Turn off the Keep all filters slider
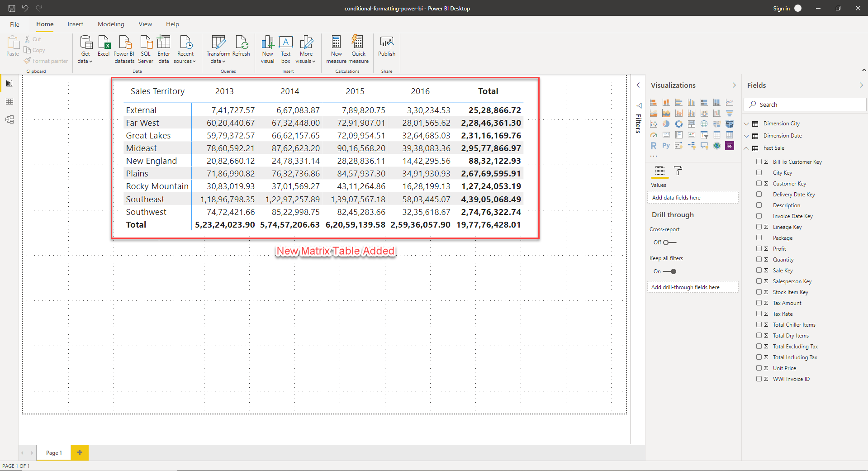The height and width of the screenshot is (471, 868). pyautogui.click(x=673, y=271)
